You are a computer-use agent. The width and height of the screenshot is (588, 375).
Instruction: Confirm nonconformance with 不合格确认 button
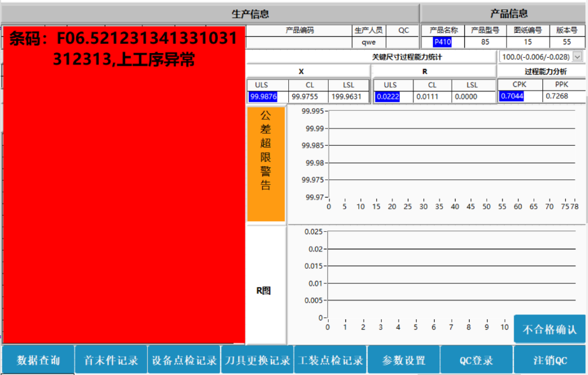tap(550, 329)
